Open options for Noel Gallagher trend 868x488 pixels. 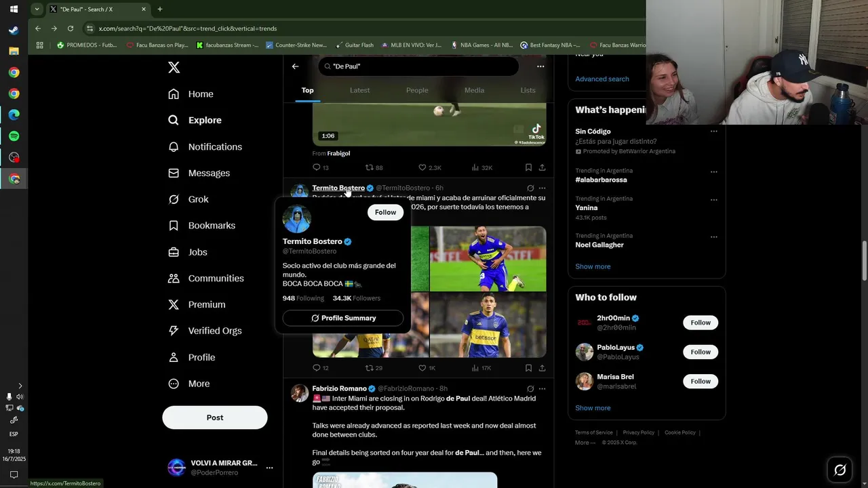click(x=713, y=237)
